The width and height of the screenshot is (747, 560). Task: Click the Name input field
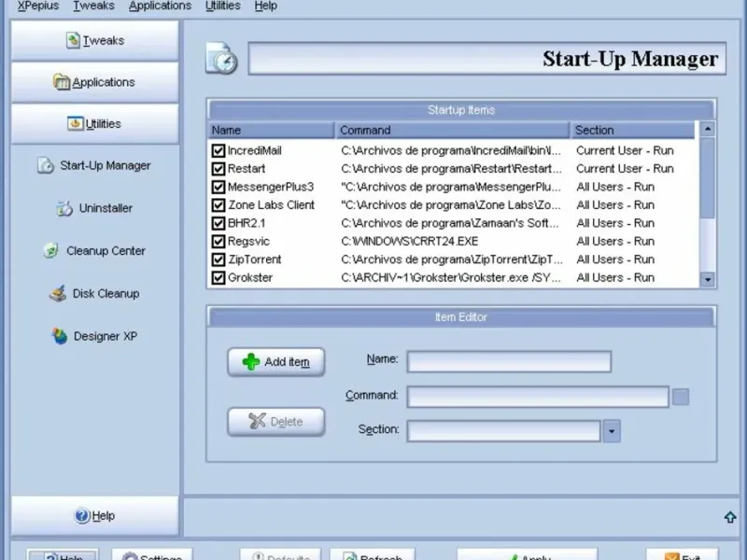coord(509,361)
